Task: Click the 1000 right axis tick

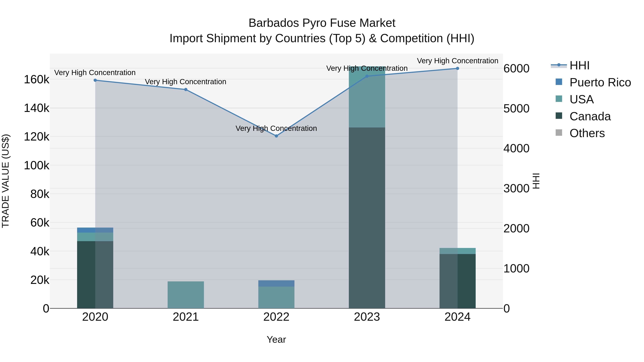Action: tap(516, 269)
